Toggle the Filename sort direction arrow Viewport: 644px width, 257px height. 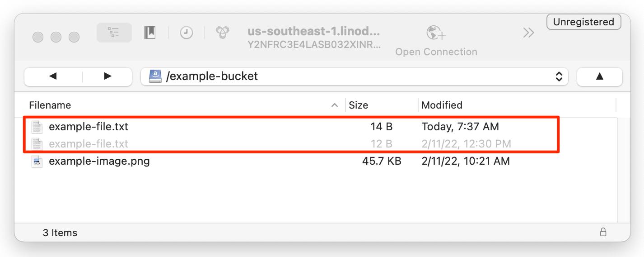click(x=335, y=105)
